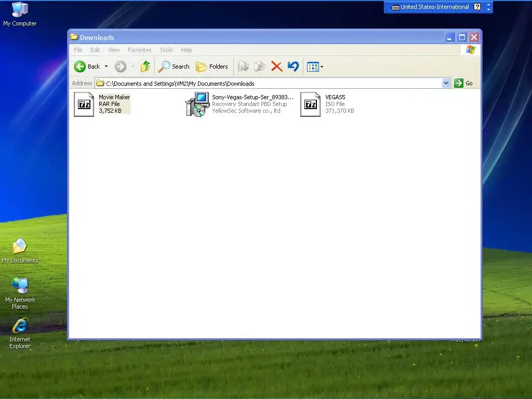Open the Favorites menu

[139, 50]
